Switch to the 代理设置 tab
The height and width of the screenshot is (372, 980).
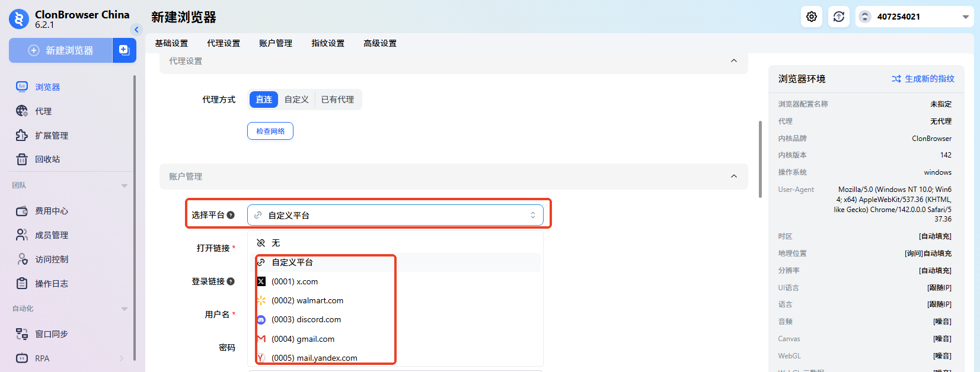[224, 43]
